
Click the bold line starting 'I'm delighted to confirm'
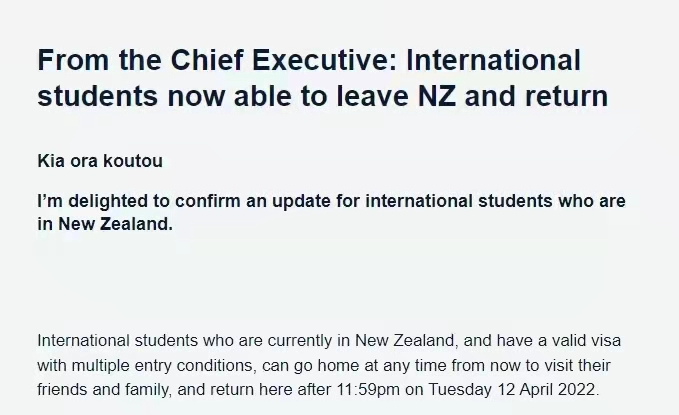(331, 201)
